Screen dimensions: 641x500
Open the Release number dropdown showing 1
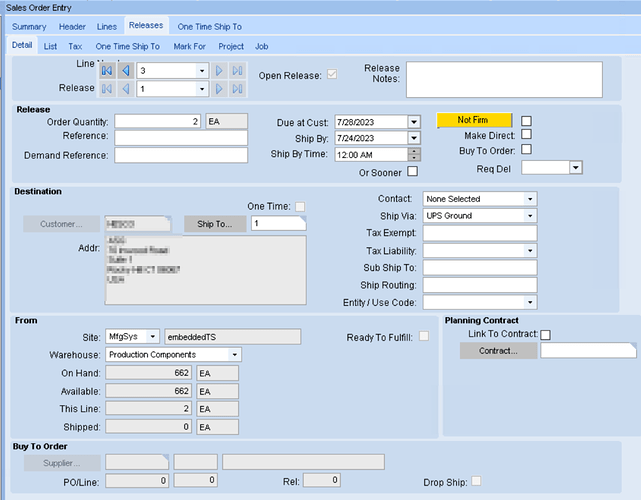[x=202, y=89]
